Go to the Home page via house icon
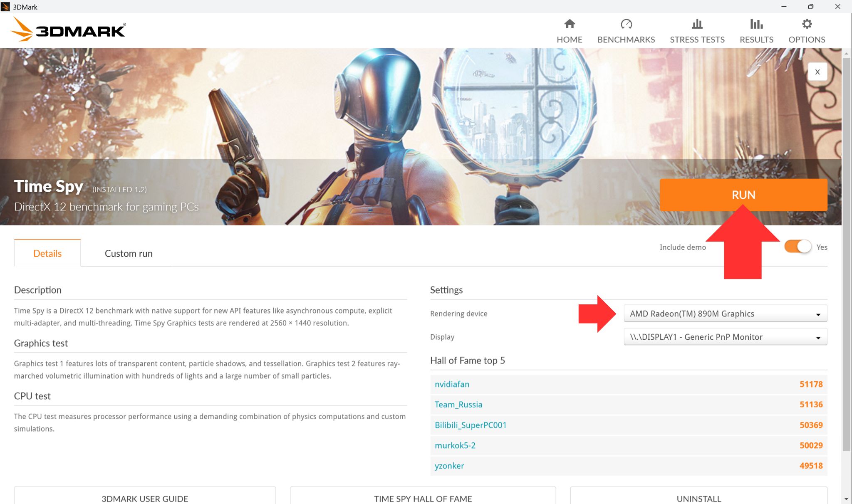Image resolution: width=852 pixels, height=504 pixels. pos(570,24)
